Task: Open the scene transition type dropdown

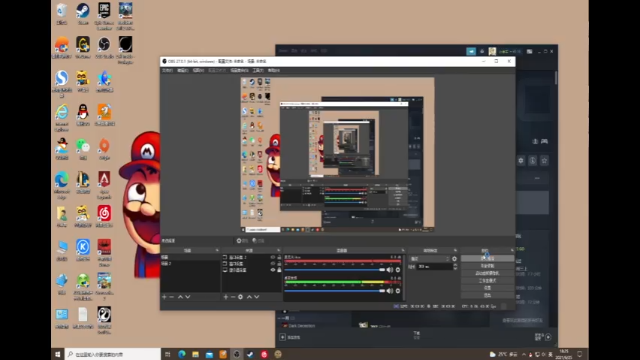Action: point(429,259)
